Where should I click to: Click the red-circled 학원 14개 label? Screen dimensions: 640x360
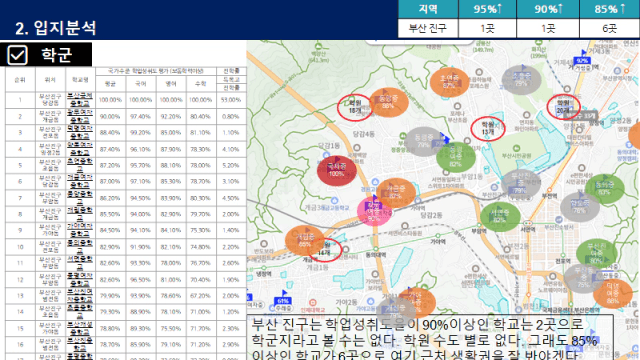tap(324, 250)
